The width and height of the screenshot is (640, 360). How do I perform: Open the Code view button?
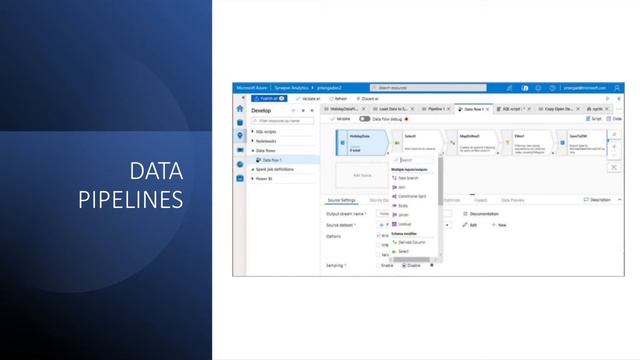coord(614,119)
